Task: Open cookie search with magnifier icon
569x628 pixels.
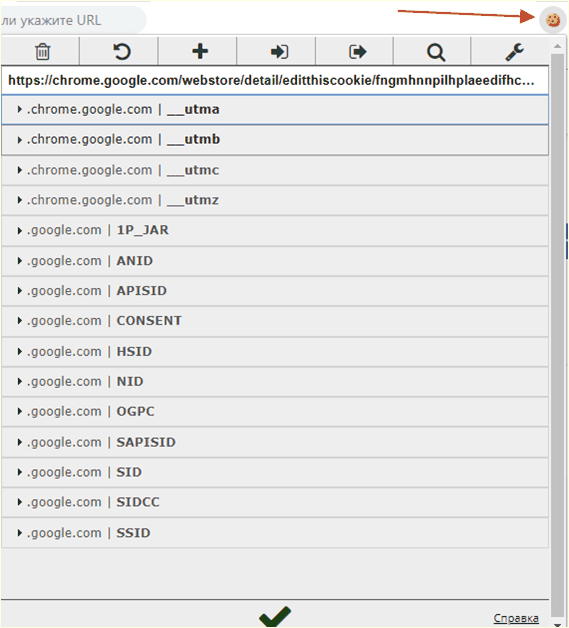Action: click(436, 52)
